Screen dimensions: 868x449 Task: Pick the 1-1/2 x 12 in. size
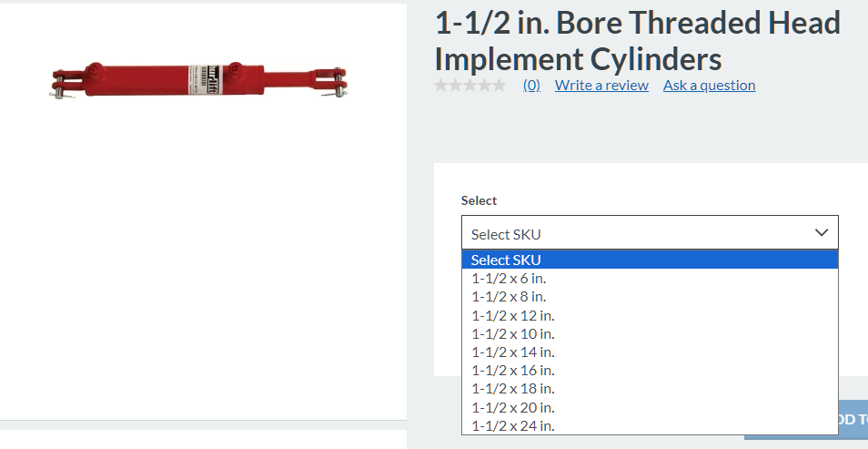[x=512, y=315]
